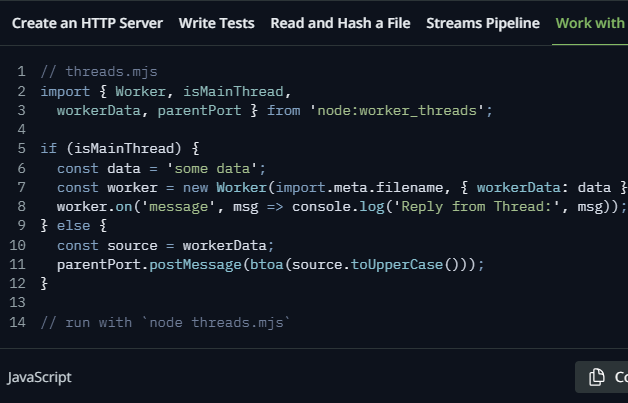This screenshot has height=403, width=628.
Task: Switch to the Write Tests tab
Action: (x=217, y=23)
